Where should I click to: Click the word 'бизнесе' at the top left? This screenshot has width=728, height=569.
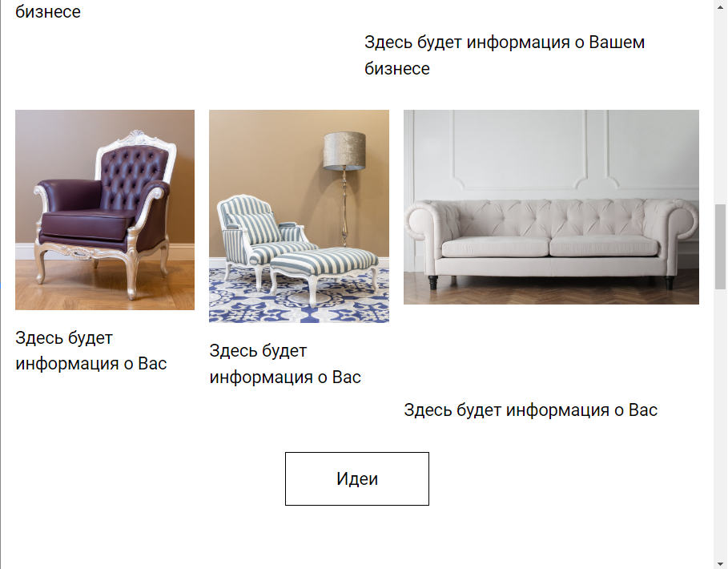(48, 11)
